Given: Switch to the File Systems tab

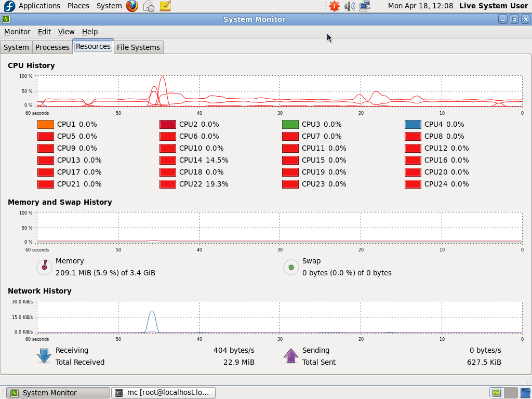Looking at the screenshot, I should (138, 47).
